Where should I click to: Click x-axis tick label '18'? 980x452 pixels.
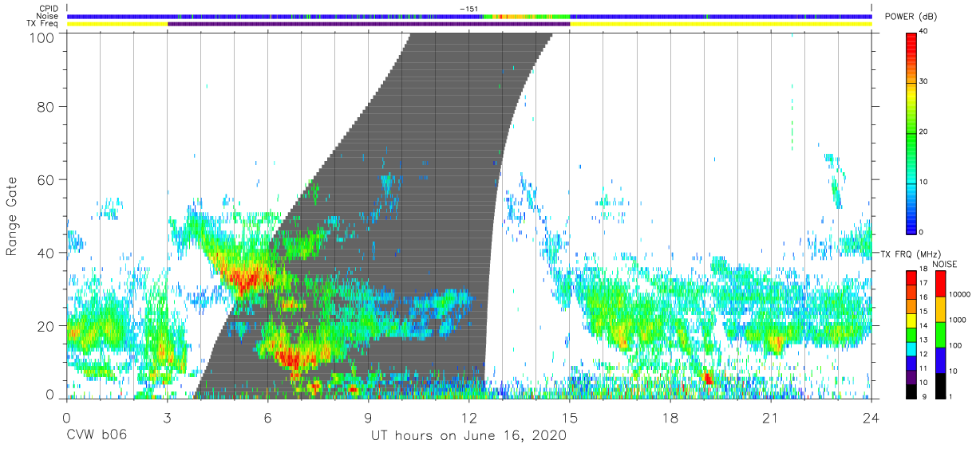[670, 417]
